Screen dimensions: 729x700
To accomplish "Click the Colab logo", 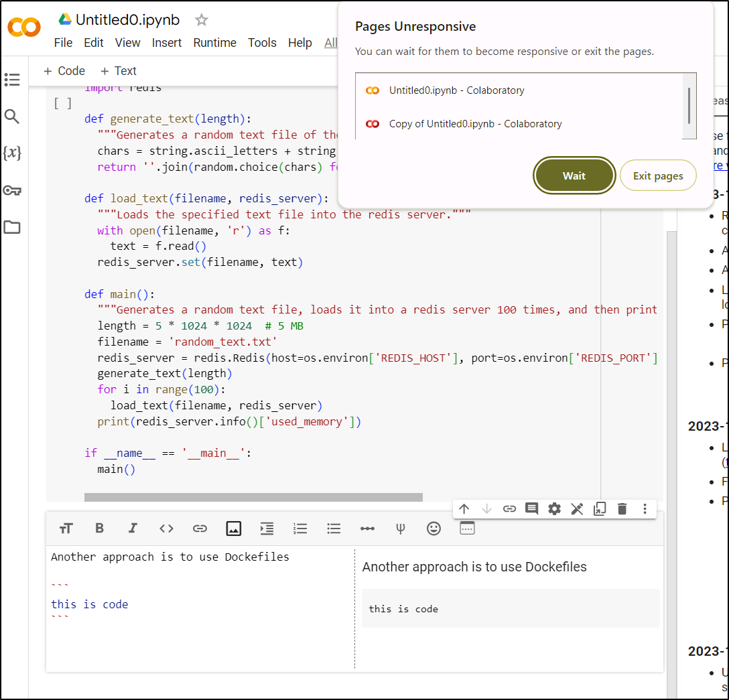I will coord(24,27).
